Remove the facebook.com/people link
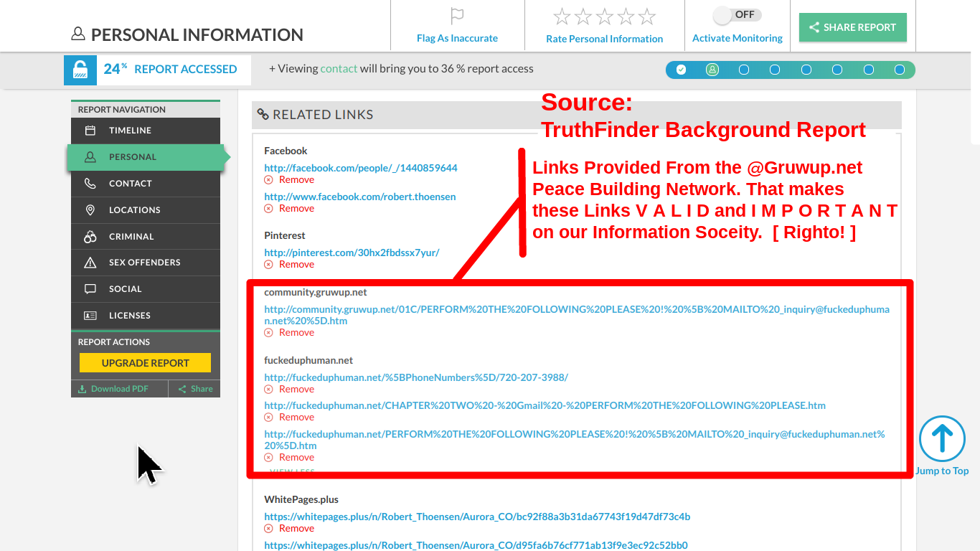The image size is (980, 551). pos(289,180)
